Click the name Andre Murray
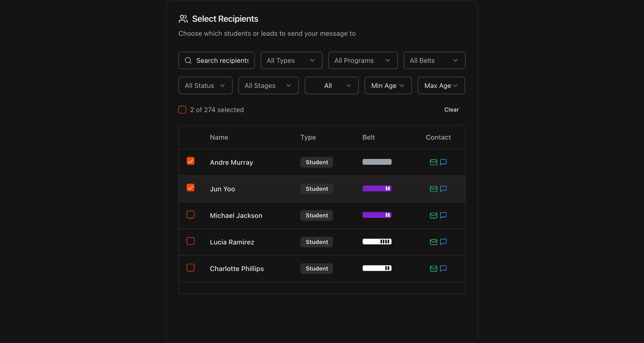 click(231, 162)
